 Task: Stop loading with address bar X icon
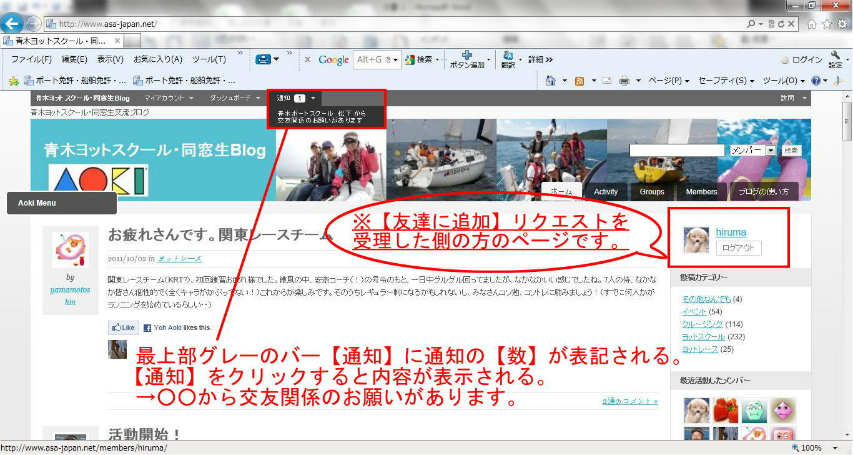(x=792, y=24)
